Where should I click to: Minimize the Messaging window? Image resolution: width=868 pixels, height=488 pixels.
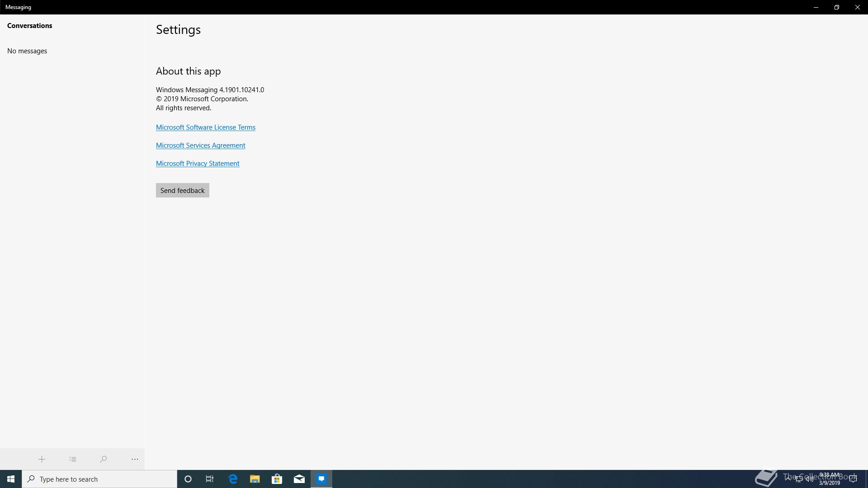[816, 7]
